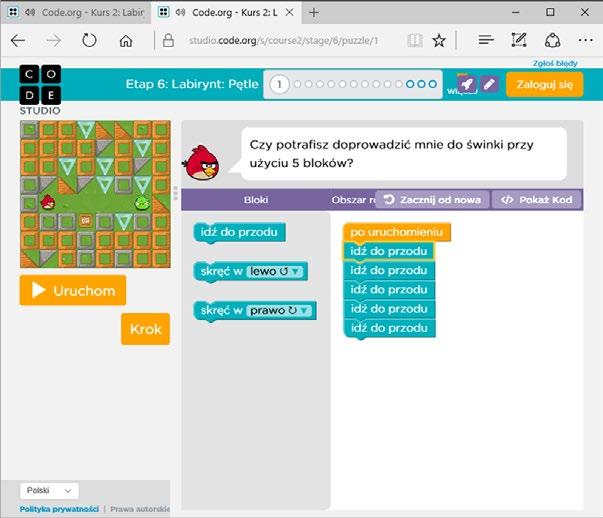Open Polityka prywatności link
Screen dimensions: 603x518
pyautogui.click(x=59, y=509)
